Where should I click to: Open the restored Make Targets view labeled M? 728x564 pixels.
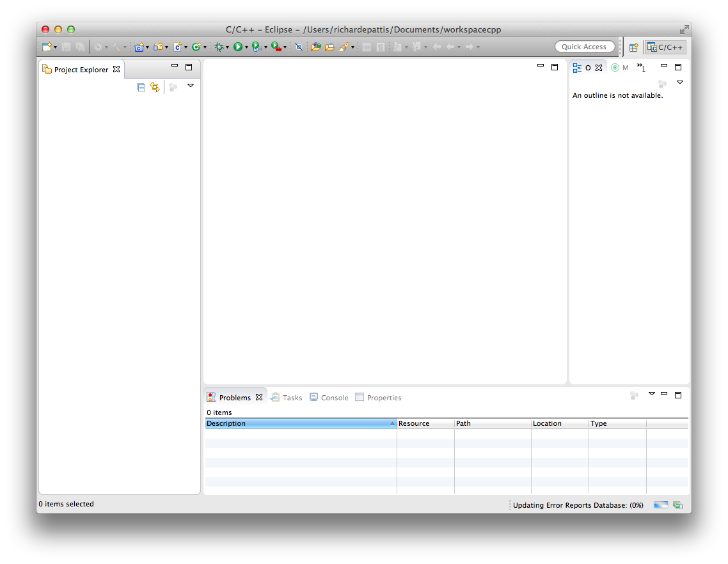coord(621,67)
